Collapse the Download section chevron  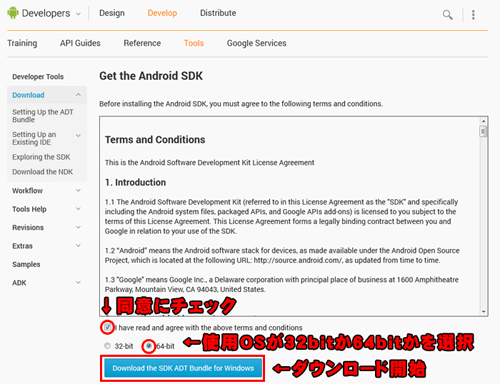[x=78, y=95]
